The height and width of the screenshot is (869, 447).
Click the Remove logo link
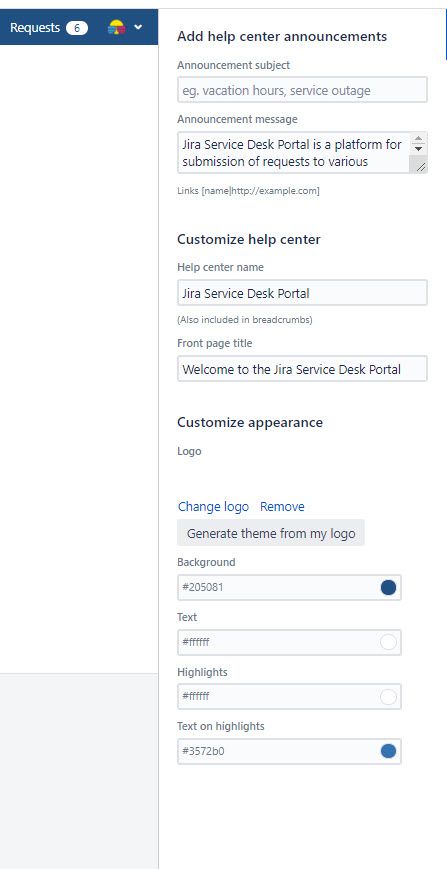pos(282,507)
